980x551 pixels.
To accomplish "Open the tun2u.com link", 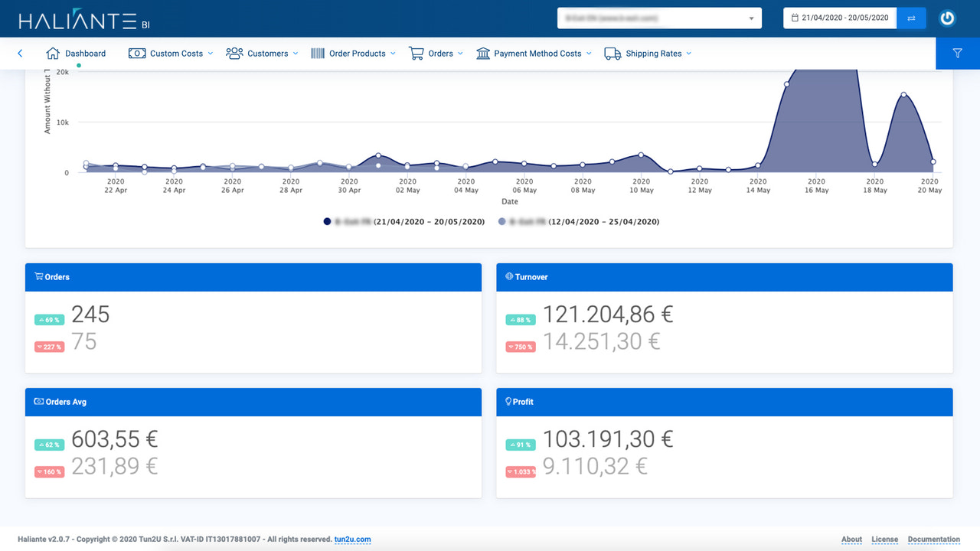I will [352, 540].
